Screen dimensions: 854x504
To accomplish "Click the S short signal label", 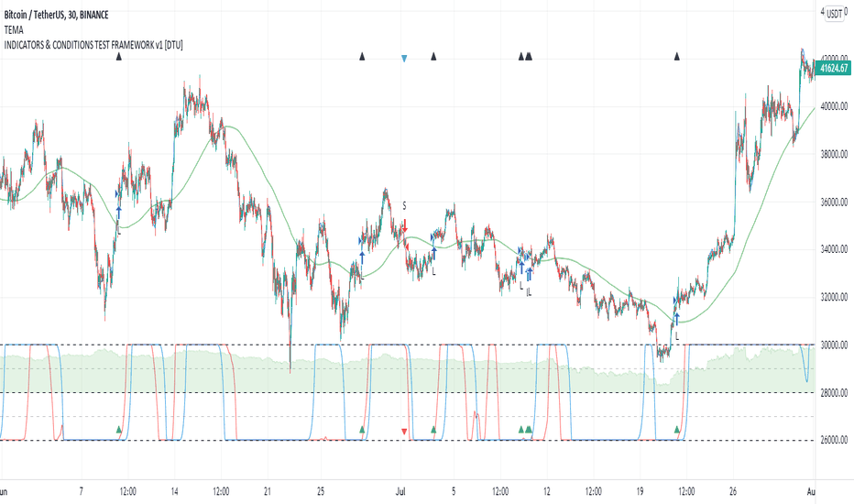I will [x=404, y=206].
